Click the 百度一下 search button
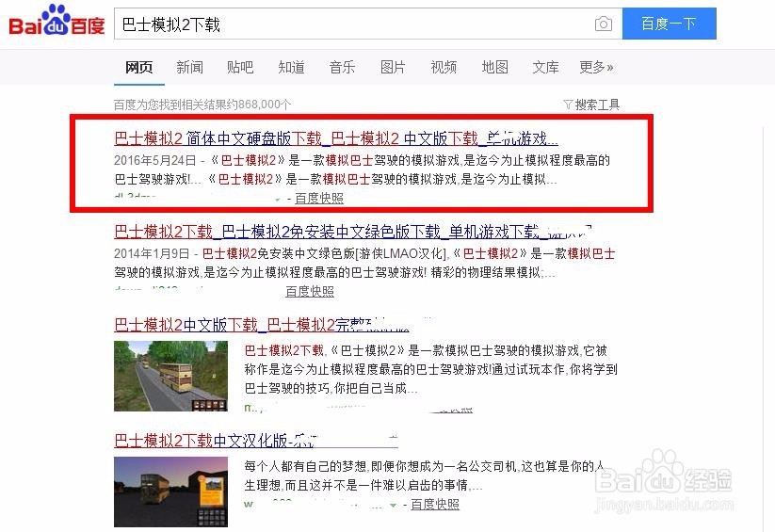 tap(670, 24)
